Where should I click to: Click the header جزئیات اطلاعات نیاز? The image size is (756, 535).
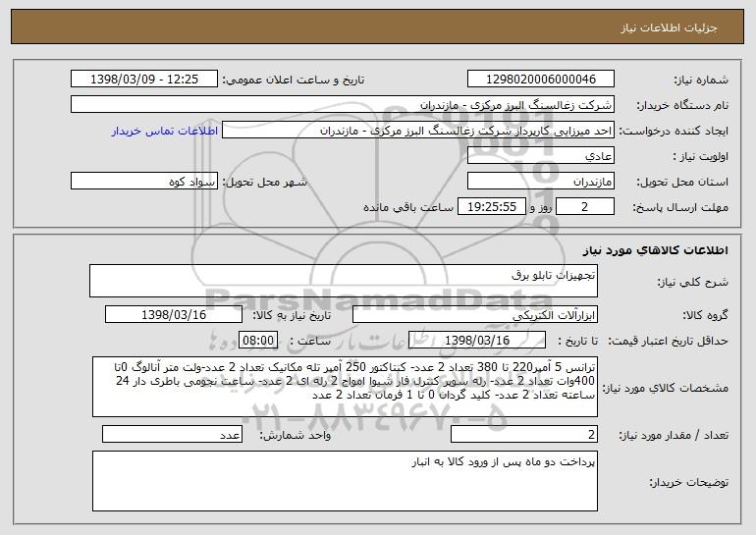point(669,27)
